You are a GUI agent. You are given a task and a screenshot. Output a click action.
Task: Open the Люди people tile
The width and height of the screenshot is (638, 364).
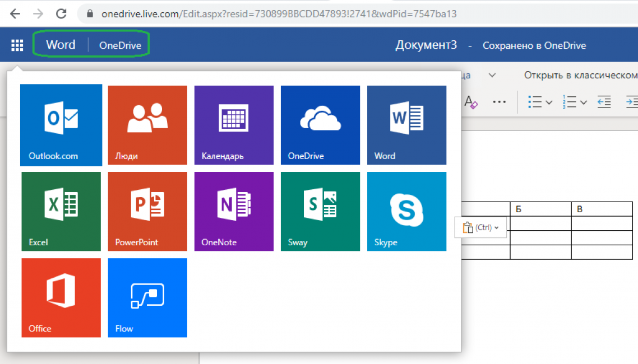coord(147,124)
